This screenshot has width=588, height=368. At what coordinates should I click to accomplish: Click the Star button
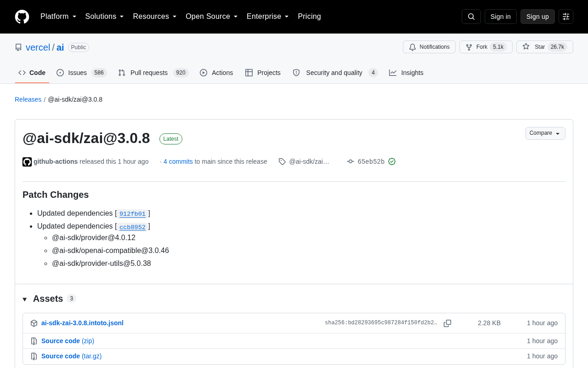click(545, 47)
